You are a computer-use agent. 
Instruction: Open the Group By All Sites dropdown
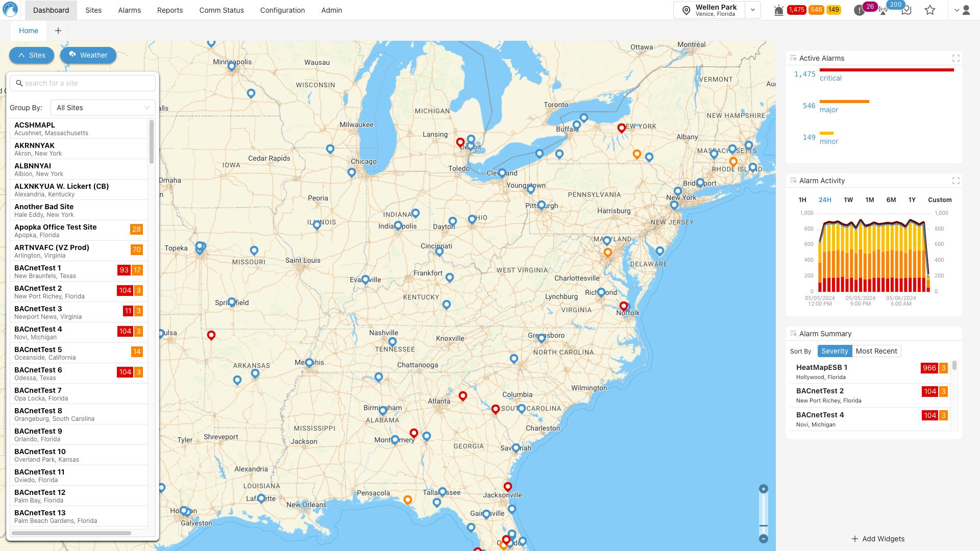(103, 108)
